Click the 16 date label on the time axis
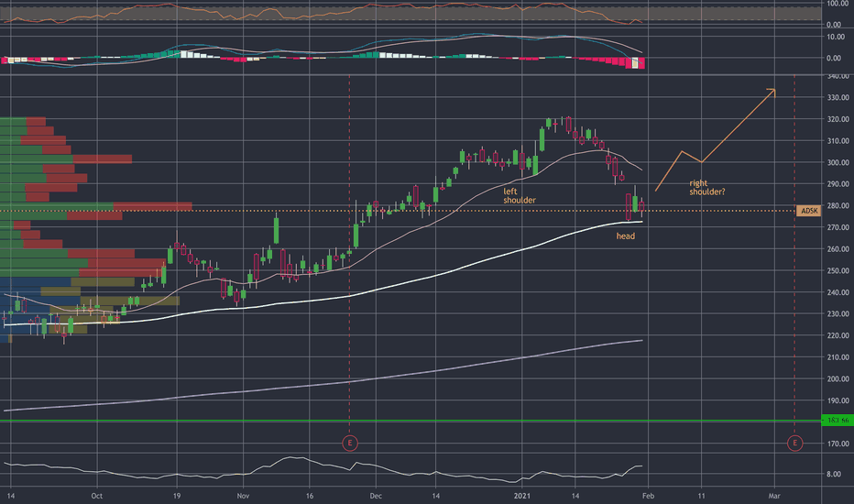 pyautogui.click(x=310, y=496)
